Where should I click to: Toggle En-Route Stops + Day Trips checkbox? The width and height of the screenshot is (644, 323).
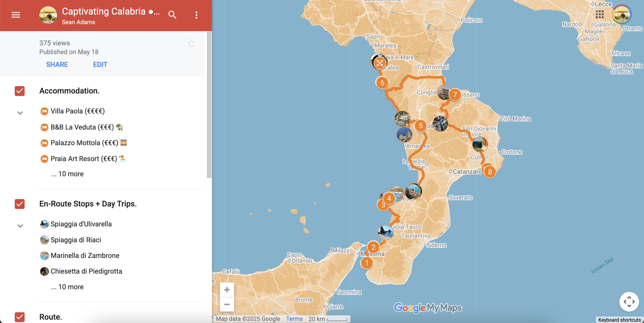point(20,204)
